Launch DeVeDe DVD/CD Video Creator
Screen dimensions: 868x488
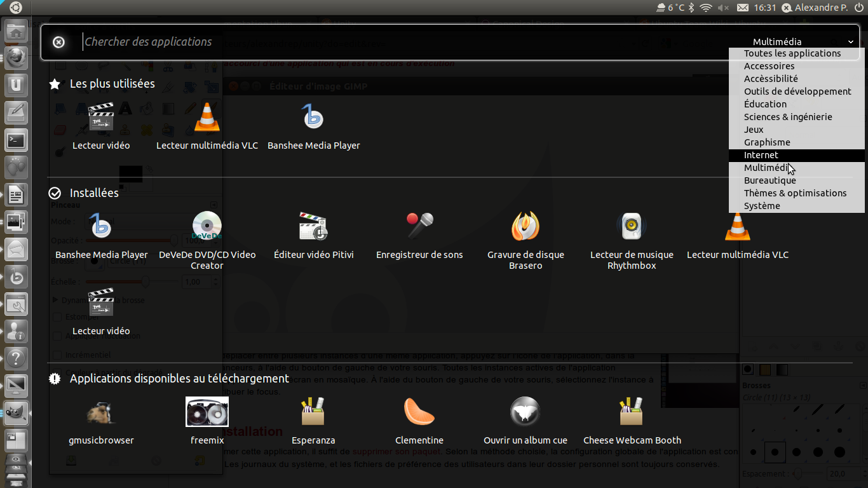coord(207,227)
